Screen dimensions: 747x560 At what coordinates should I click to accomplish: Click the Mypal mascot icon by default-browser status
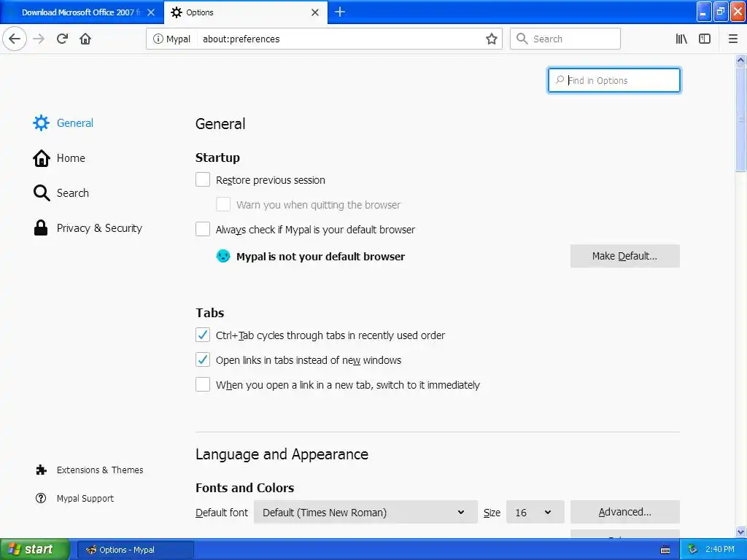pos(223,256)
